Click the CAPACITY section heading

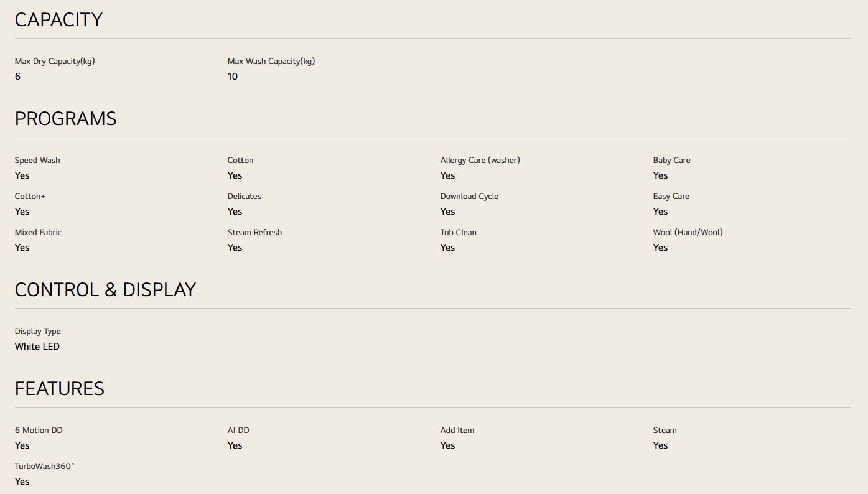(x=58, y=20)
